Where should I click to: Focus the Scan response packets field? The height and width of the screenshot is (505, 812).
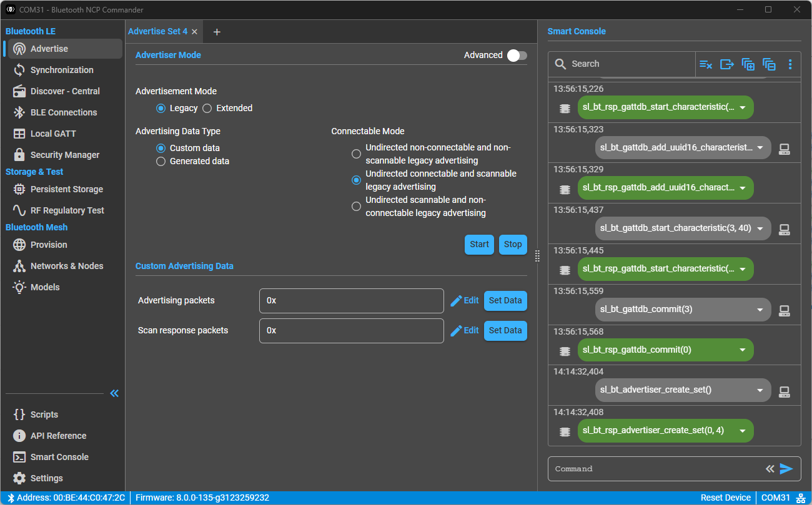[x=352, y=331]
